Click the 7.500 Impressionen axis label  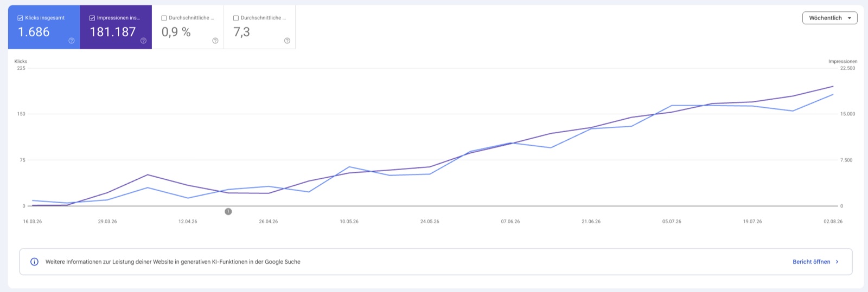click(846, 160)
